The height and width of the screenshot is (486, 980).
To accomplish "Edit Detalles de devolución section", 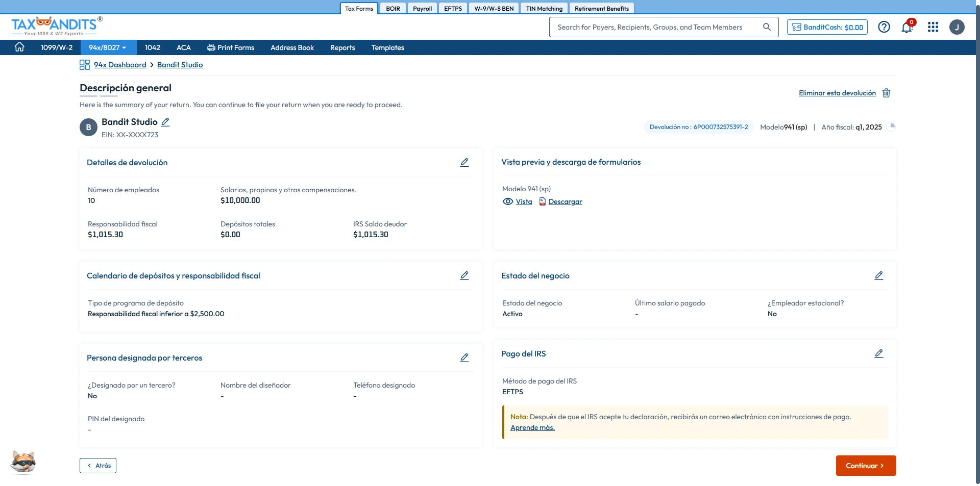I will pyautogui.click(x=464, y=162).
